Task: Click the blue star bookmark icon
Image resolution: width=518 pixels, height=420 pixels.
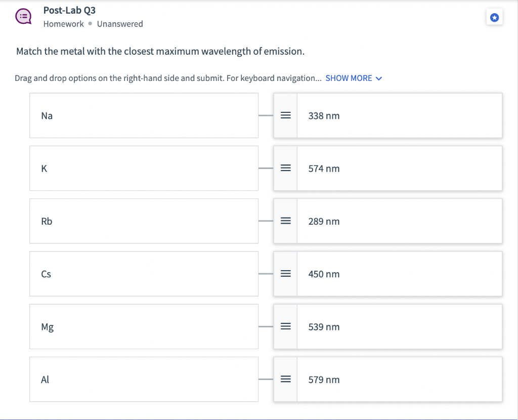Action: coord(494,18)
